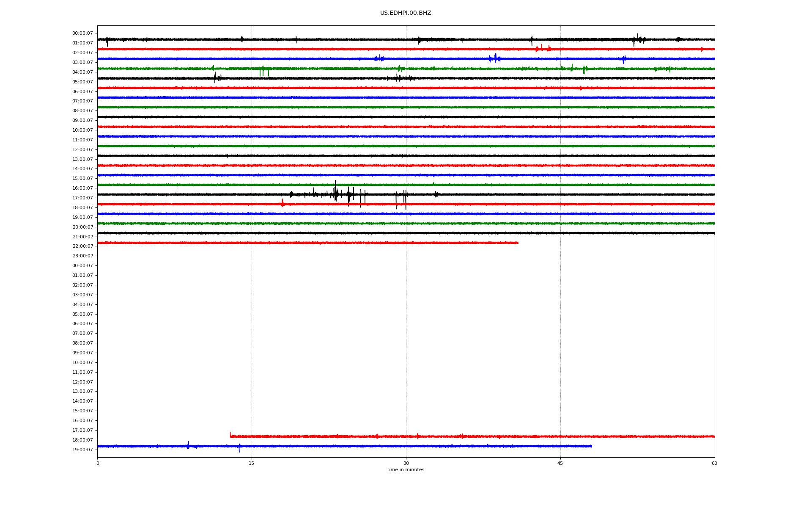The image size is (812, 508).
Task: Click the red spike near minute 18 below the black burst
Action: (x=283, y=203)
